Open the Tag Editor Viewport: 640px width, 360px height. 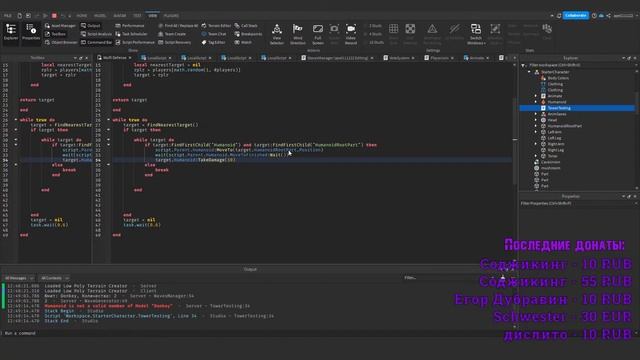pos(213,42)
